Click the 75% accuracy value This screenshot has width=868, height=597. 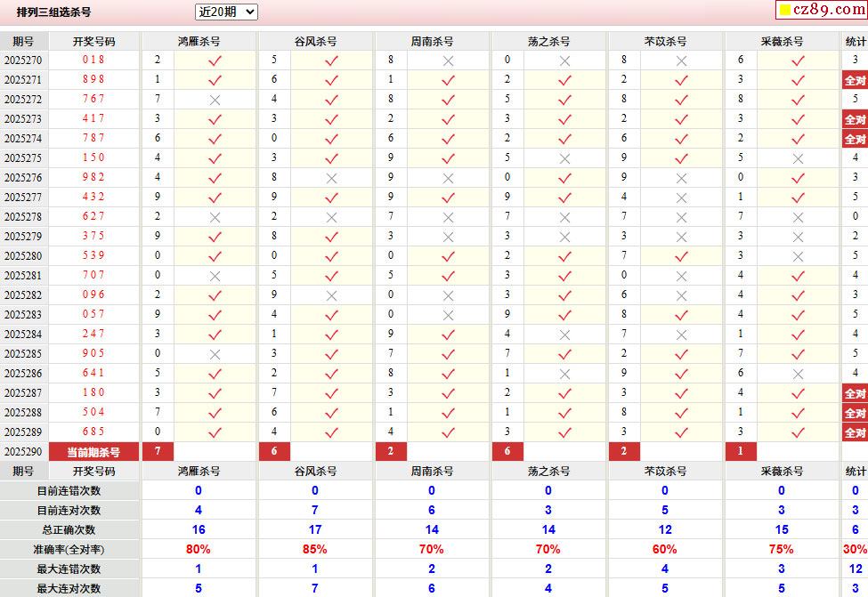pos(781,549)
